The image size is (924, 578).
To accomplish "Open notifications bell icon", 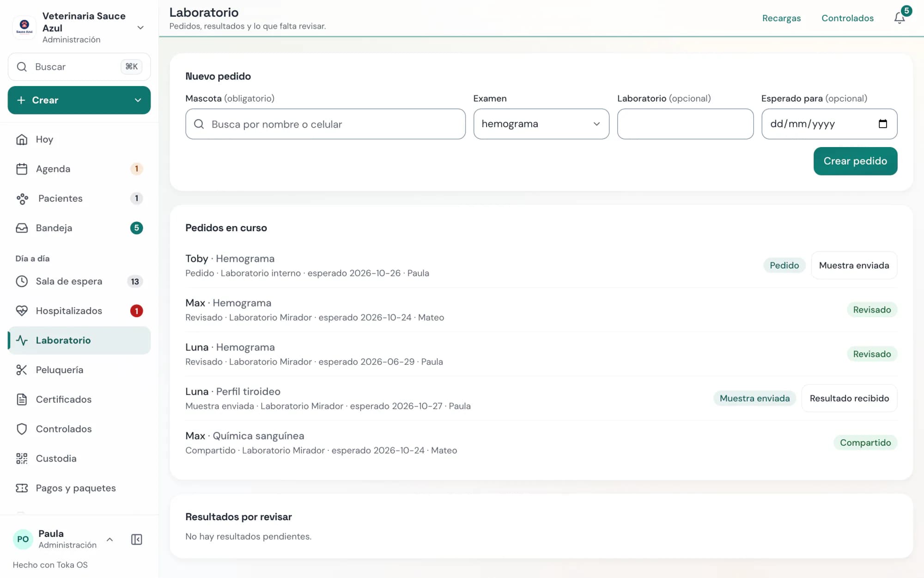I will click(899, 18).
